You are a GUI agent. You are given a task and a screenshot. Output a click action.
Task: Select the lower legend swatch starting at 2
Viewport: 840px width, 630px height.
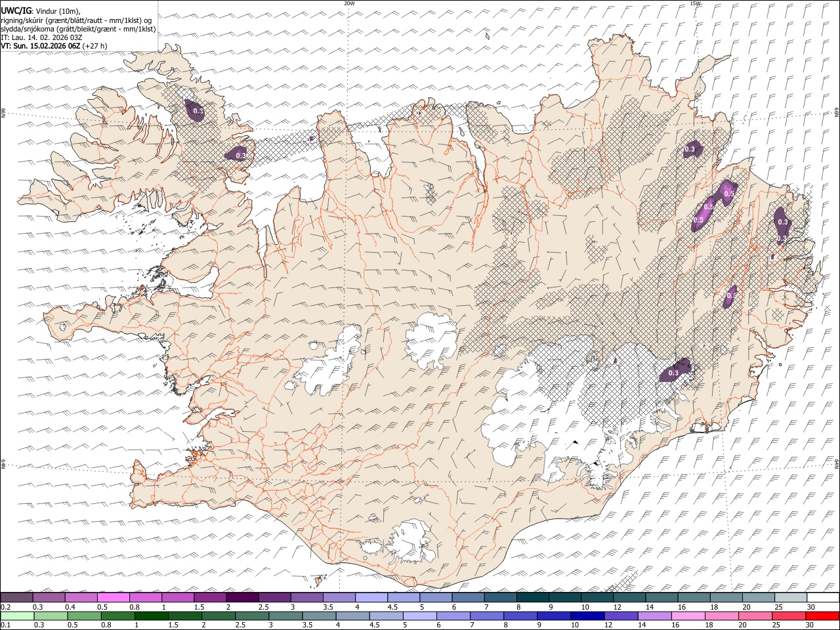(219, 616)
